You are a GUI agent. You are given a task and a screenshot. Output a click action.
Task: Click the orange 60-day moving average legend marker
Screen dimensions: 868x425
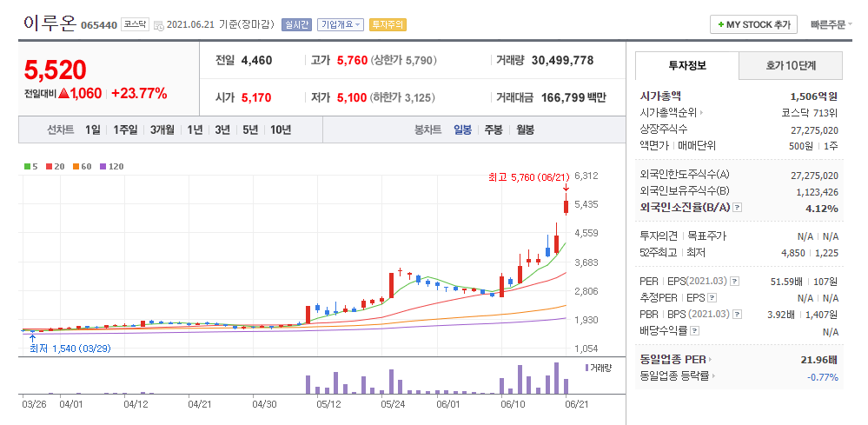coord(76,167)
